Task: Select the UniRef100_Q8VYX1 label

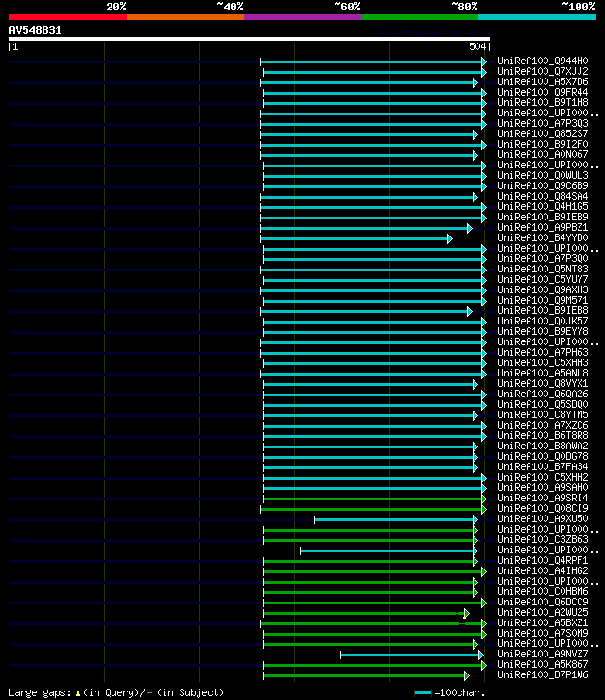Action: coord(543,383)
